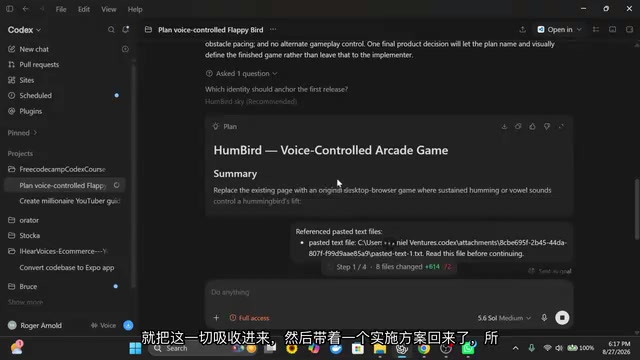Download the plan with the download icon
This screenshot has height=360, width=640.
click(504, 127)
